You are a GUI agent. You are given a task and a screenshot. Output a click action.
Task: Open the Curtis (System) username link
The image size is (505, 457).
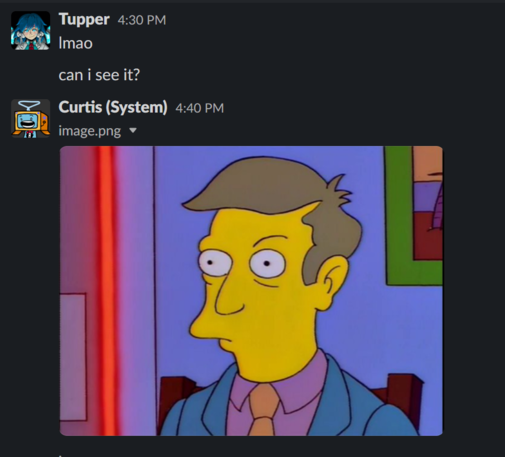(113, 107)
